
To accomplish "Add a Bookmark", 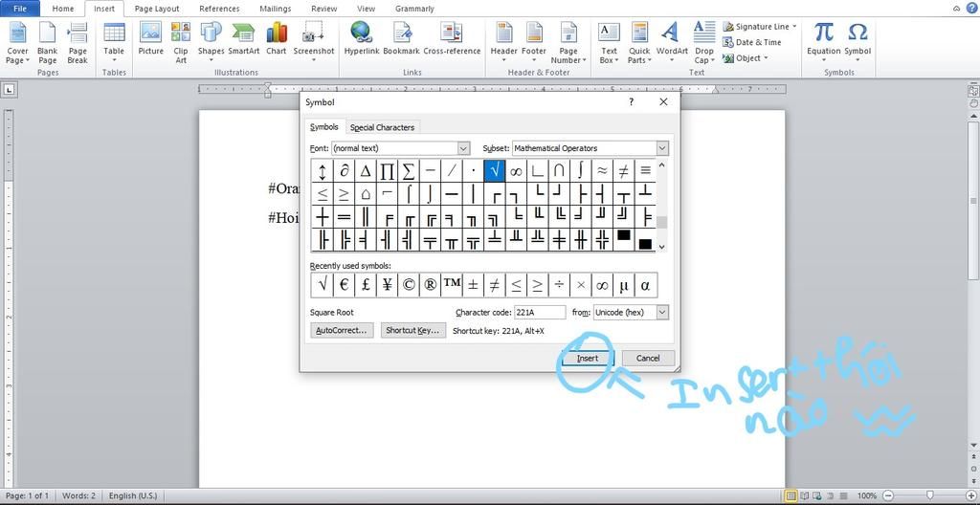I will point(401,39).
